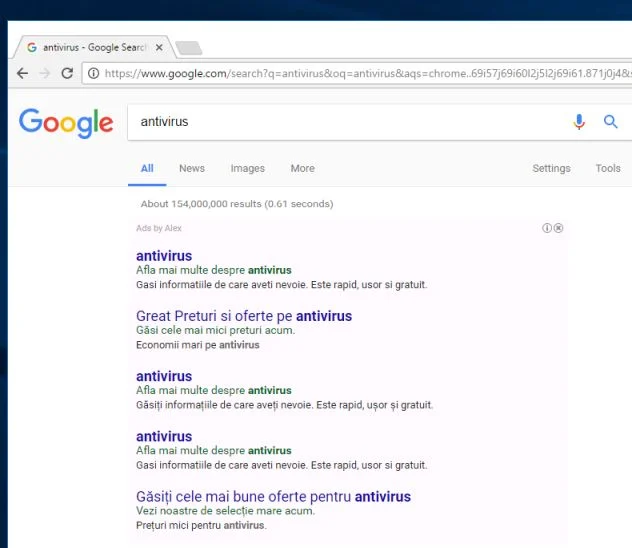Click the Google logo

point(66,123)
